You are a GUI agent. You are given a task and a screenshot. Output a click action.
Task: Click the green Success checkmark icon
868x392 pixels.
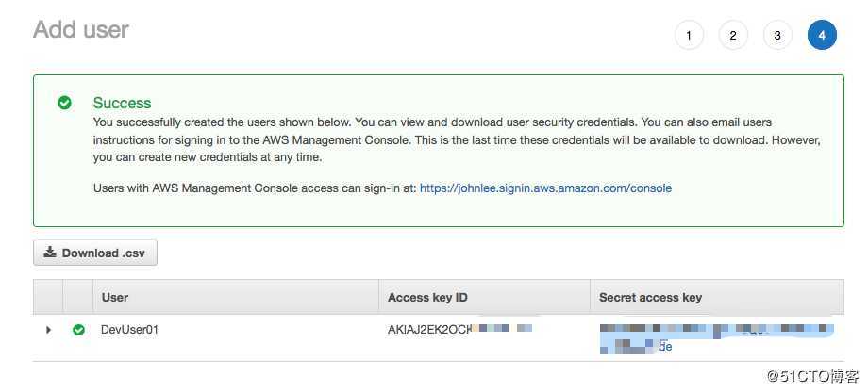(x=65, y=103)
